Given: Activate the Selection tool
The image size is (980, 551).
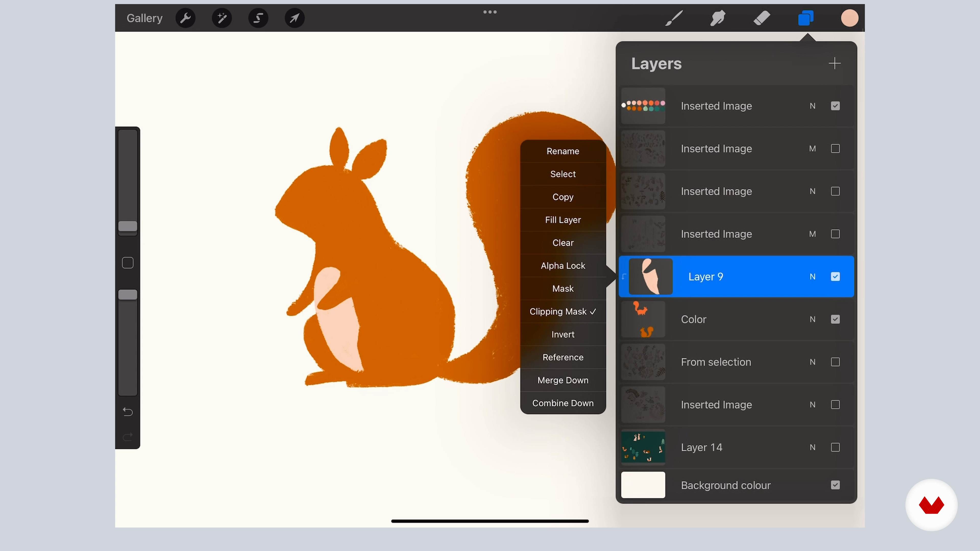Looking at the screenshot, I should click(x=258, y=18).
